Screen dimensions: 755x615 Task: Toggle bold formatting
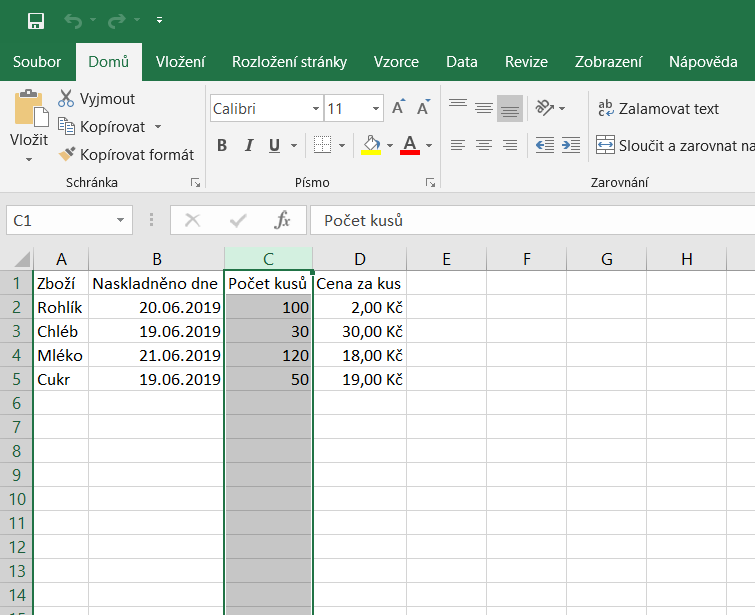coord(222,145)
